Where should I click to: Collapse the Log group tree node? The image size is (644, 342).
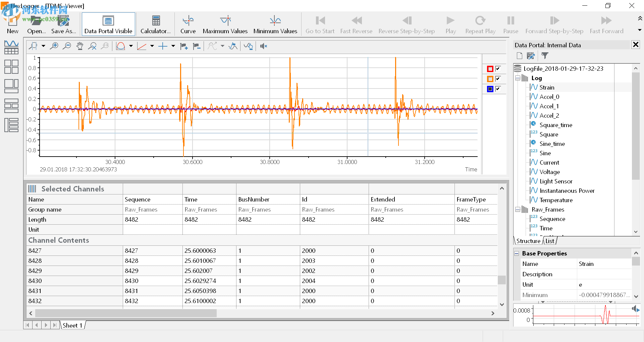click(518, 78)
